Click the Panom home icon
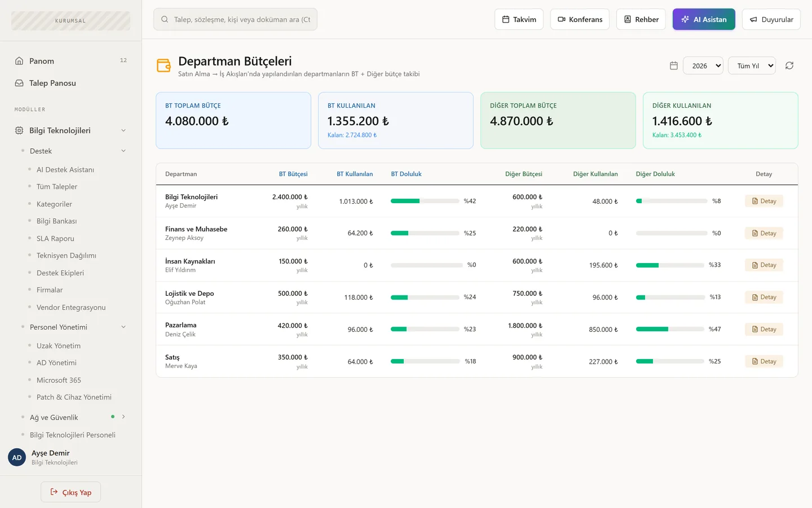 19,61
